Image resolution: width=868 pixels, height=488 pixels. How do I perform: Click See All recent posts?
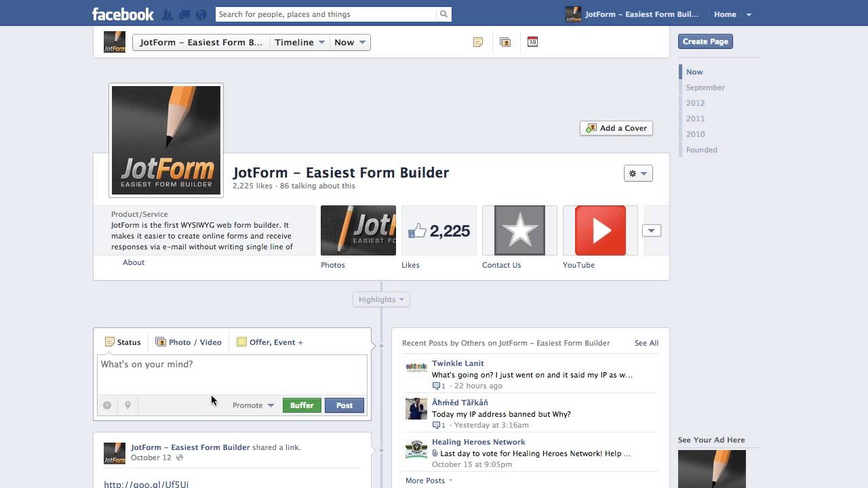(646, 343)
